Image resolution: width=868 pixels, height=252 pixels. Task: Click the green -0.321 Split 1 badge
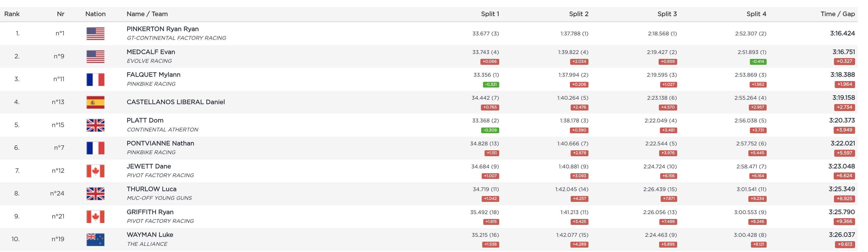click(491, 84)
